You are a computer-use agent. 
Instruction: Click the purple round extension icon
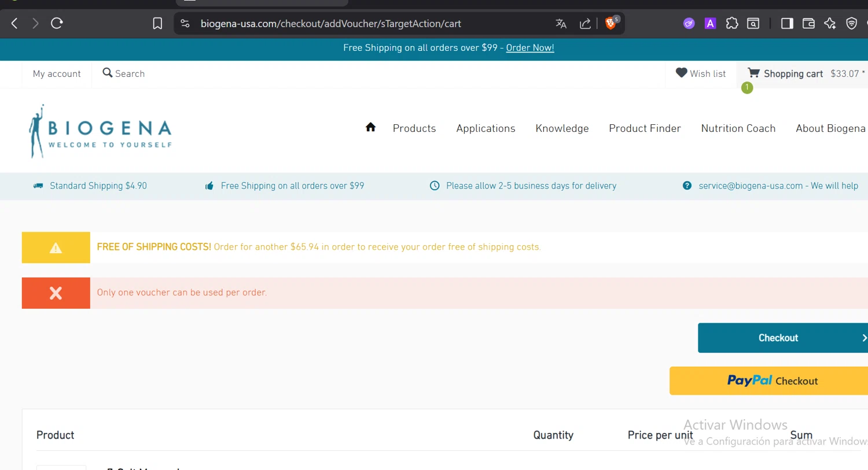point(689,24)
